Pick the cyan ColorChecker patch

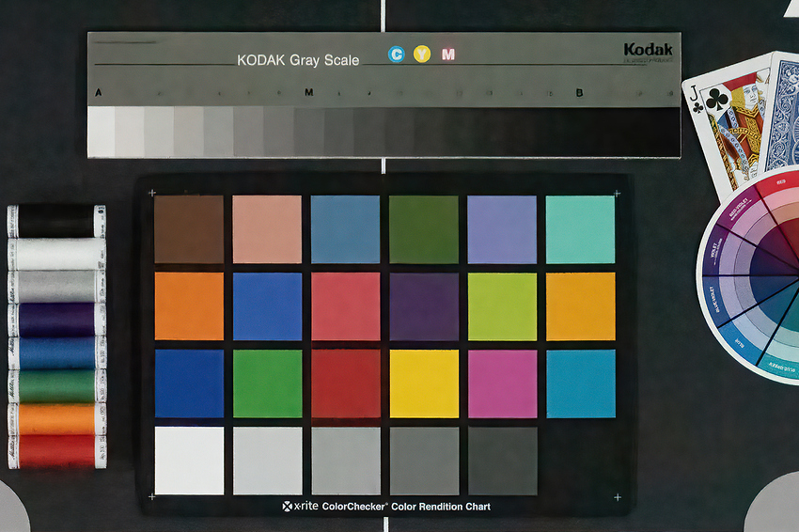point(581,383)
